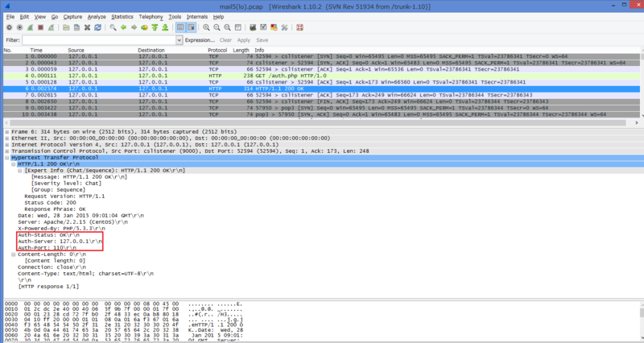Jump to the first packet icon
The height and width of the screenshot is (343, 644).
(155, 27)
